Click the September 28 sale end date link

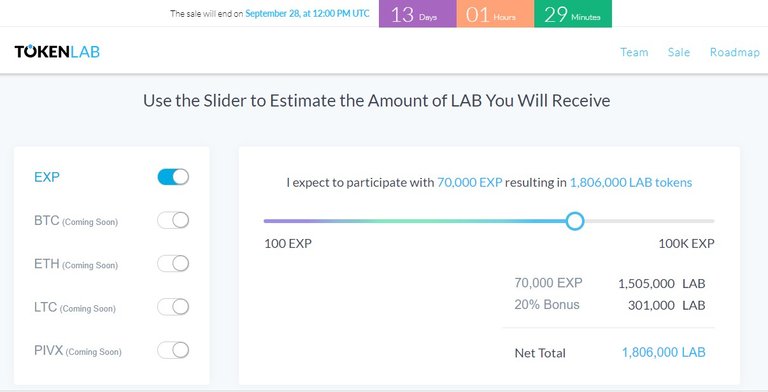307,14
